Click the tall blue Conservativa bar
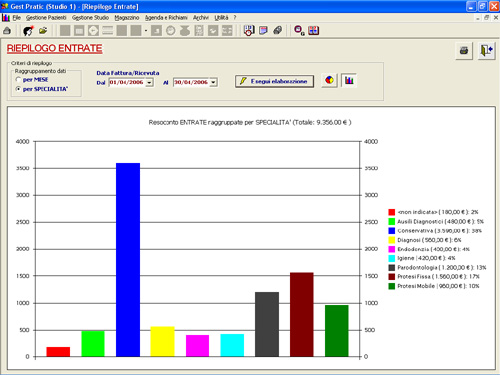Image resolution: width=500 pixels, height=375 pixels. [x=128, y=260]
